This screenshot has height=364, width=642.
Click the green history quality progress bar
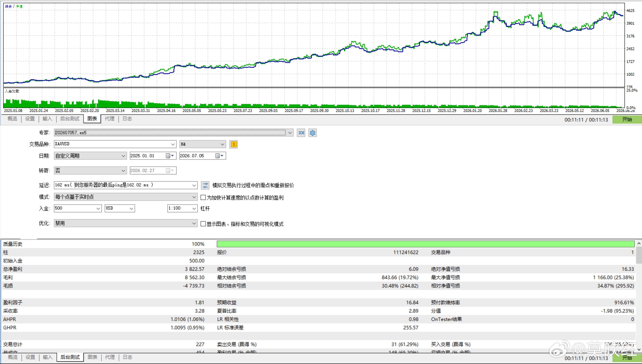click(x=425, y=244)
